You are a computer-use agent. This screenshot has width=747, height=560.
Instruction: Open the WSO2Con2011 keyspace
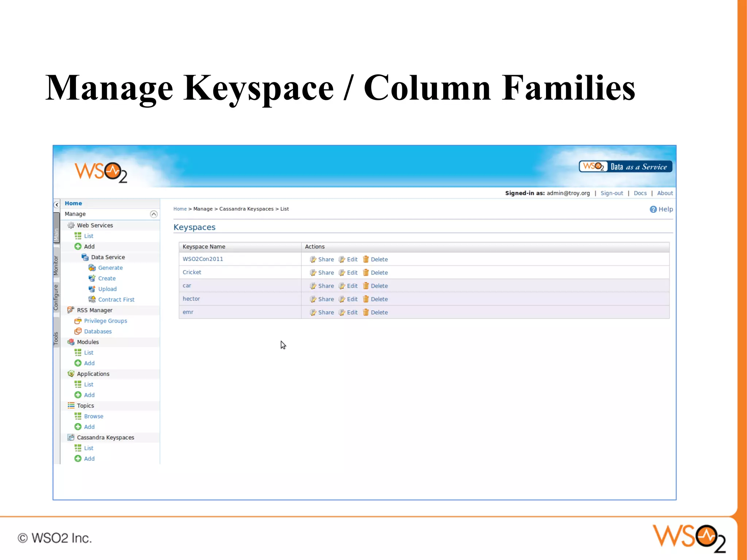[x=203, y=259]
